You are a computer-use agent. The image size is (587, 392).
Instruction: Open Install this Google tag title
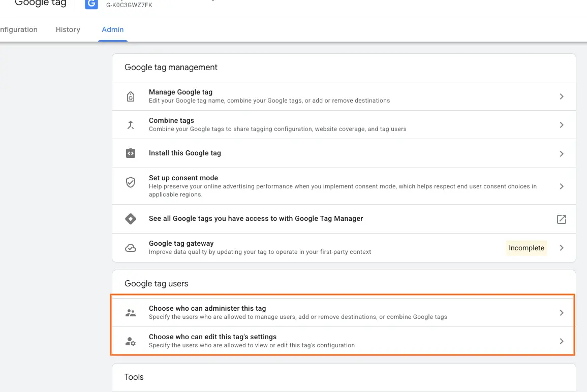pos(185,153)
